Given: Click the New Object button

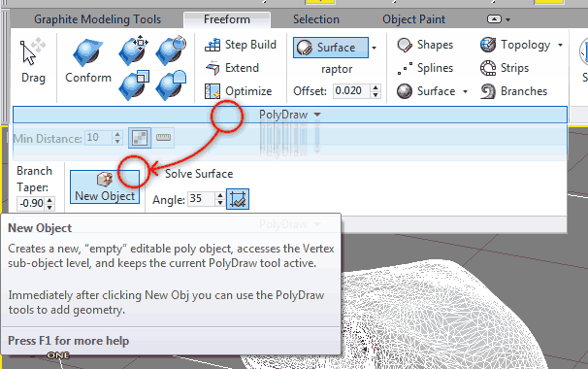Looking at the screenshot, I should (105, 187).
